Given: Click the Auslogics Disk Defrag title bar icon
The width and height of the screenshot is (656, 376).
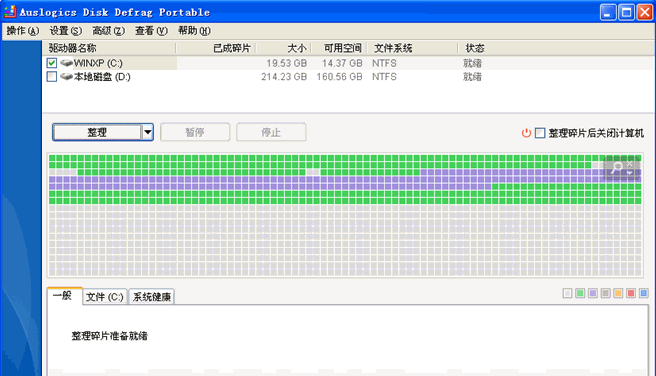Looking at the screenshot, I should 10,12.
